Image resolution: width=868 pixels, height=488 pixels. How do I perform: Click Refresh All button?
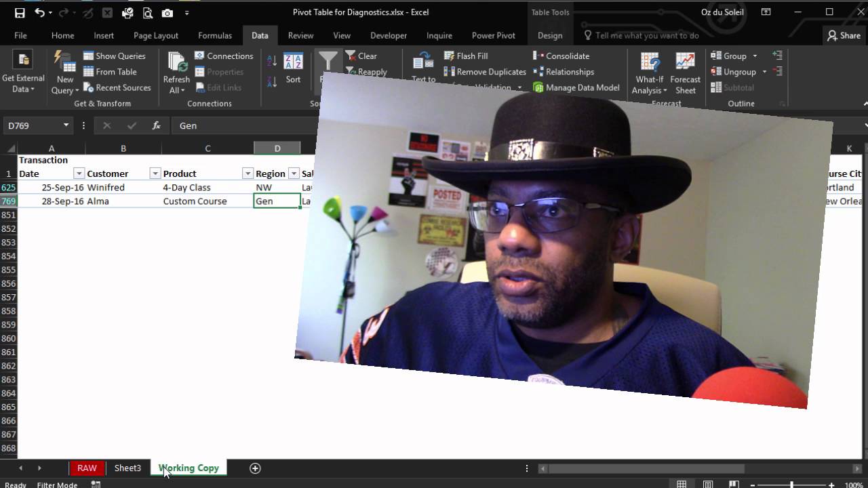pyautogui.click(x=176, y=72)
